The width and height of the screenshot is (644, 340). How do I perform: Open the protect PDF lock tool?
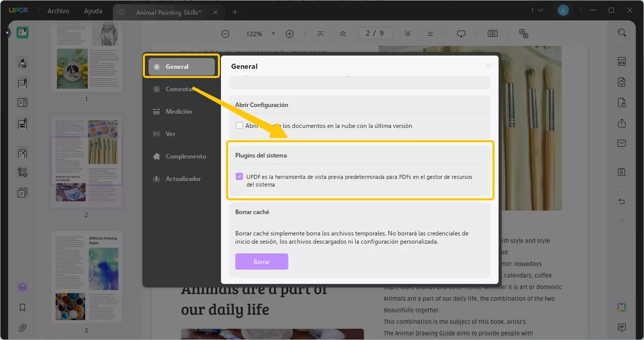622,102
